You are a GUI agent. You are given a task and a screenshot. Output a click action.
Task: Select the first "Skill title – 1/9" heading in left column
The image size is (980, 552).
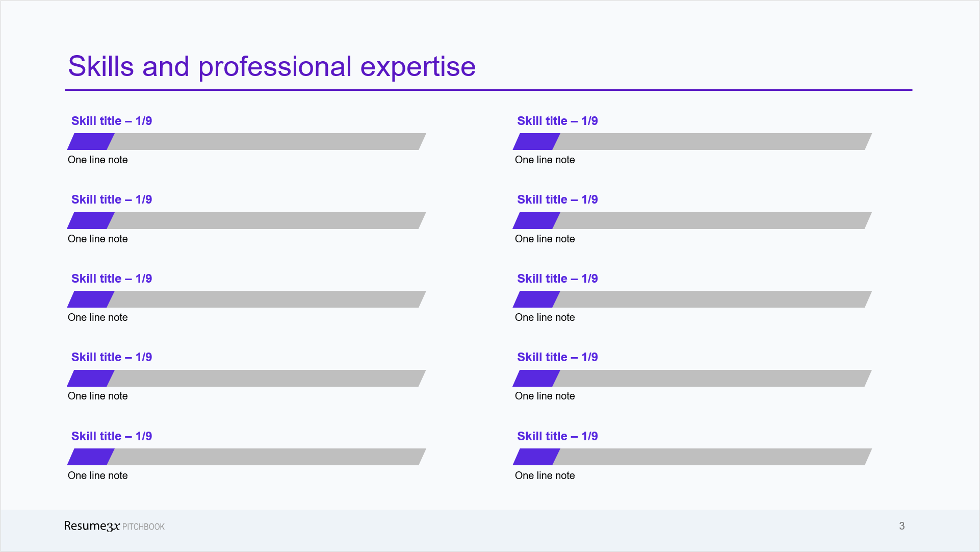[x=112, y=121]
